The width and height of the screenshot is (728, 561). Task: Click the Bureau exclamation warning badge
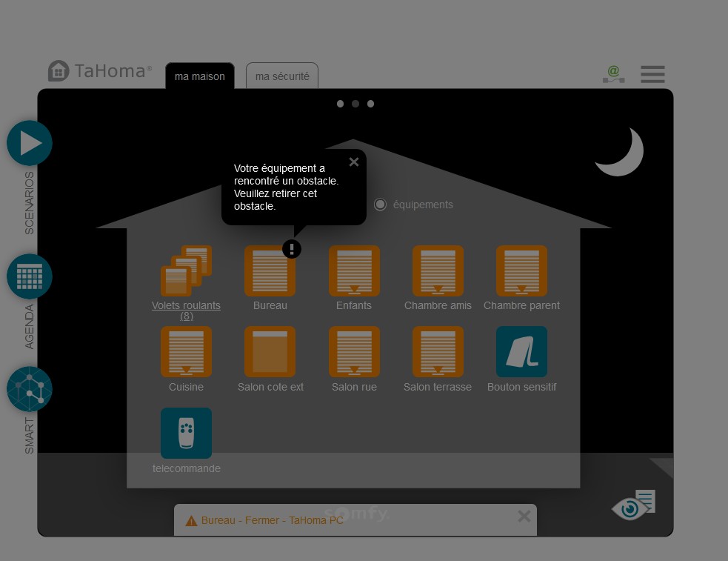coord(292,249)
